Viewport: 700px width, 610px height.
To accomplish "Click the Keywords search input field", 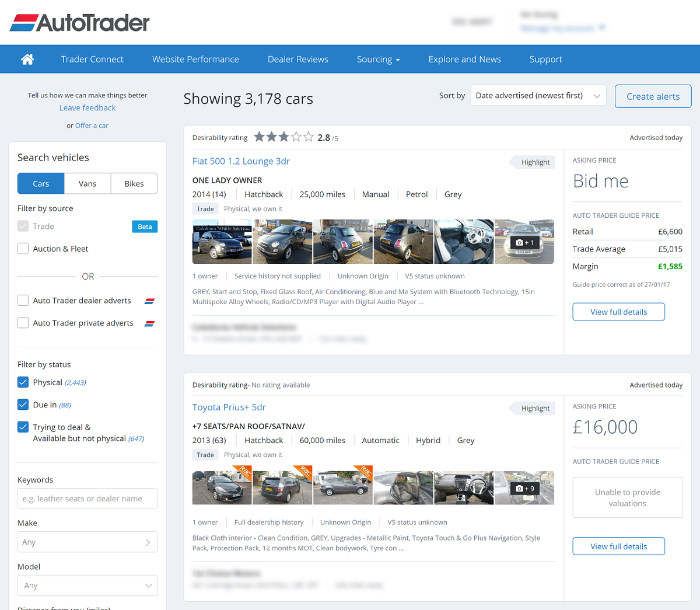I will [x=87, y=498].
